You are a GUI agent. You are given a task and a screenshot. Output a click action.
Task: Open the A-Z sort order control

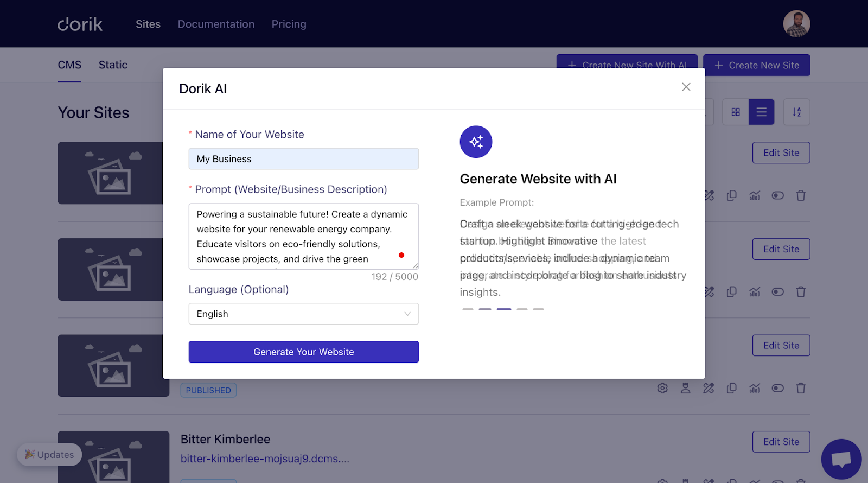(x=796, y=112)
